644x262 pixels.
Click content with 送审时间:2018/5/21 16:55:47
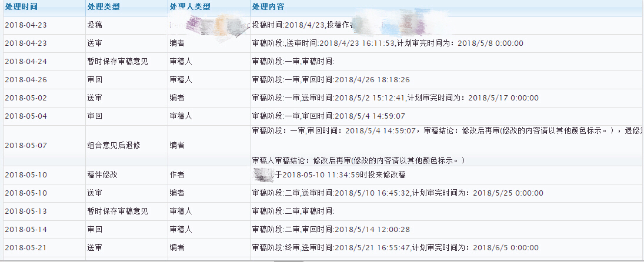click(396, 248)
